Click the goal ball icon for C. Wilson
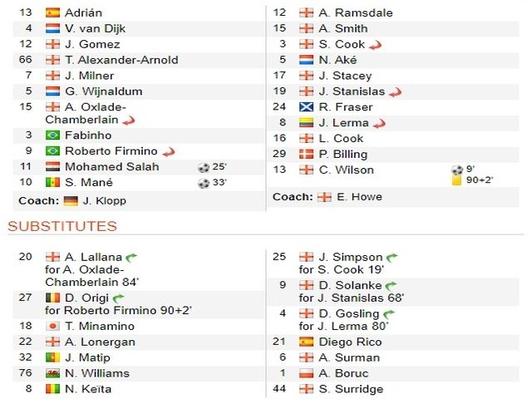This screenshot has width=532, height=399. click(457, 170)
